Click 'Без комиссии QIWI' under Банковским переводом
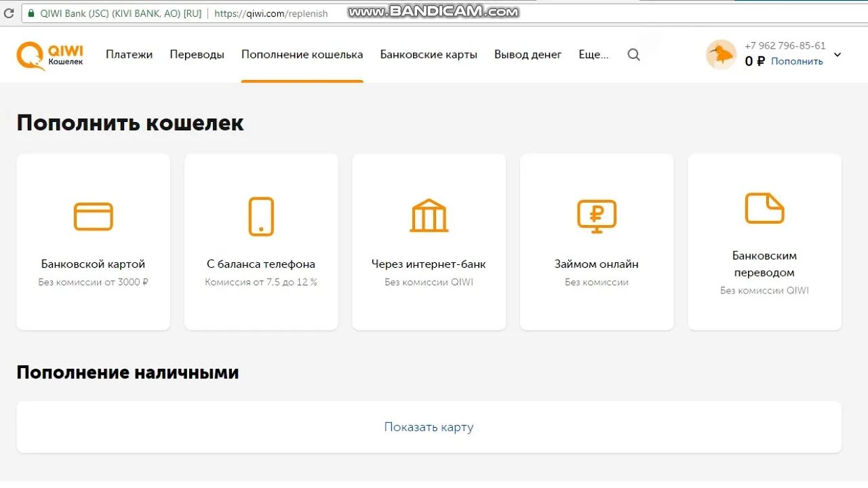The image size is (868, 488). 764,290
